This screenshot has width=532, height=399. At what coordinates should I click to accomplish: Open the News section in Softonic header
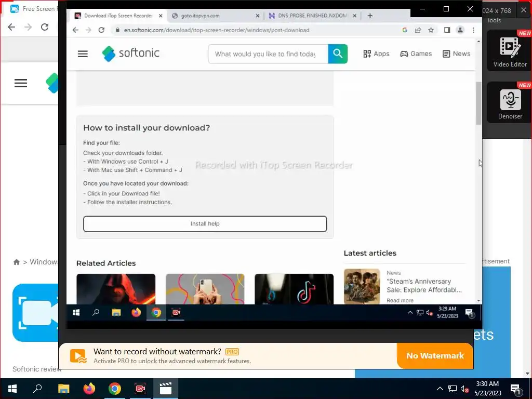(x=456, y=54)
